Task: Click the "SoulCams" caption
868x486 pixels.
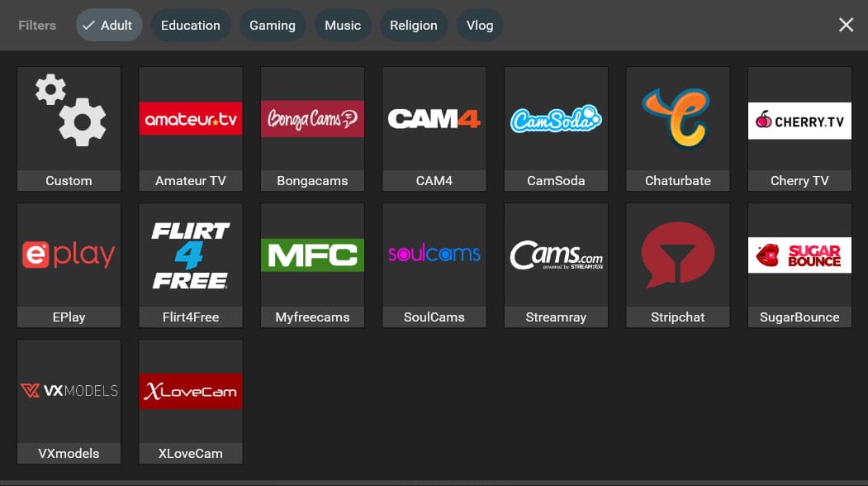Action: (434, 317)
